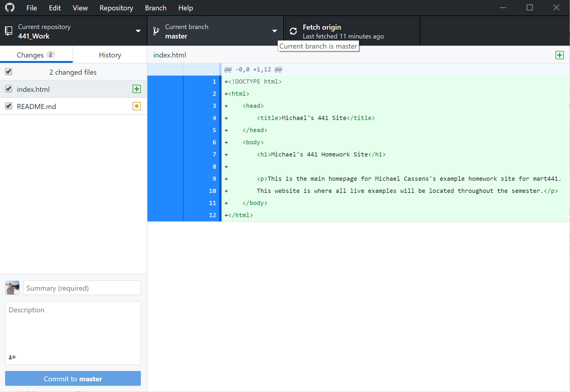This screenshot has width=570, height=392.
Task: Open the File menu
Action: 32,8
